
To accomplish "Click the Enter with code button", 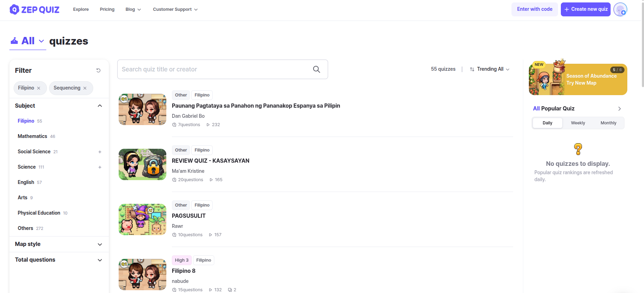I will click(x=534, y=9).
